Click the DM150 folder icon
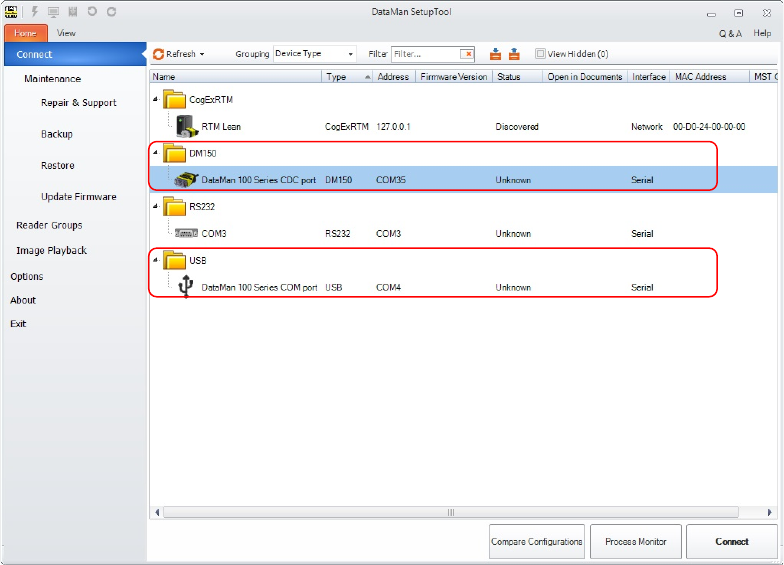 tap(174, 153)
